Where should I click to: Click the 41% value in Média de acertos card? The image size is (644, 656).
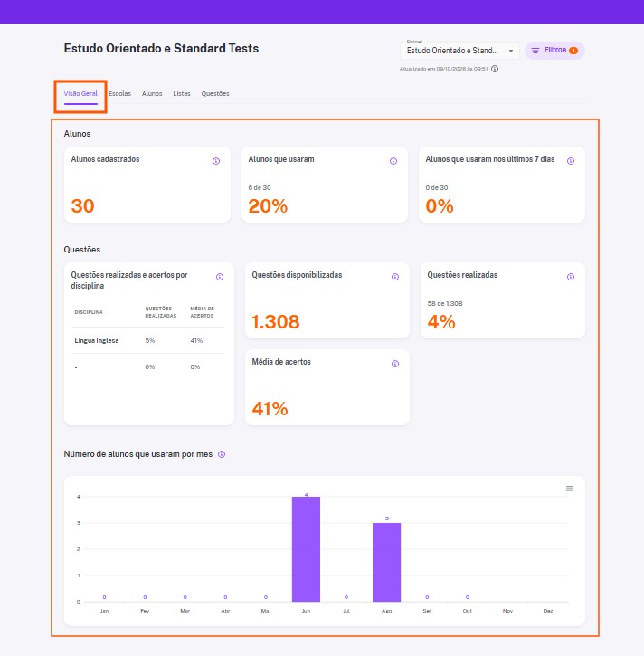point(270,409)
